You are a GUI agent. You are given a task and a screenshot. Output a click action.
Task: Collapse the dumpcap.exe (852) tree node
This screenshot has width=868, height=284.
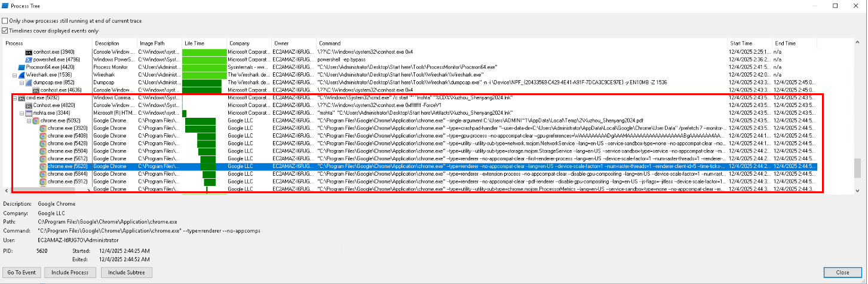(x=22, y=83)
